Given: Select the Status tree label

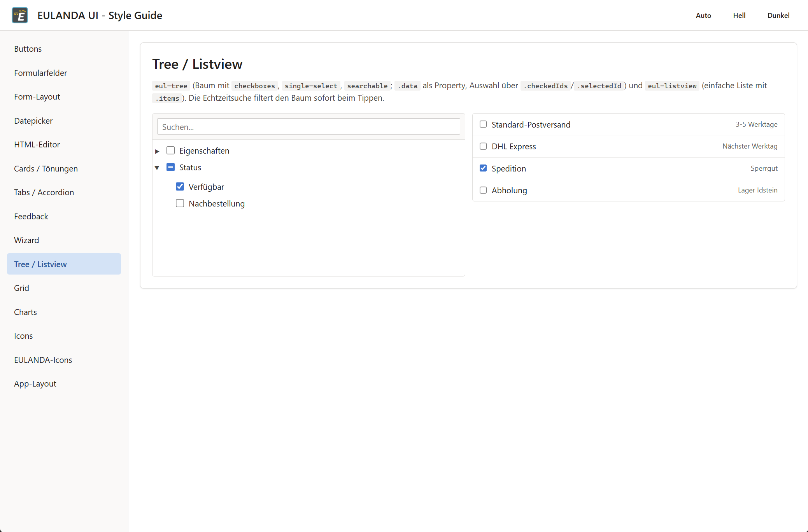Looking at the screenshot, I should [x=190, y=168].
